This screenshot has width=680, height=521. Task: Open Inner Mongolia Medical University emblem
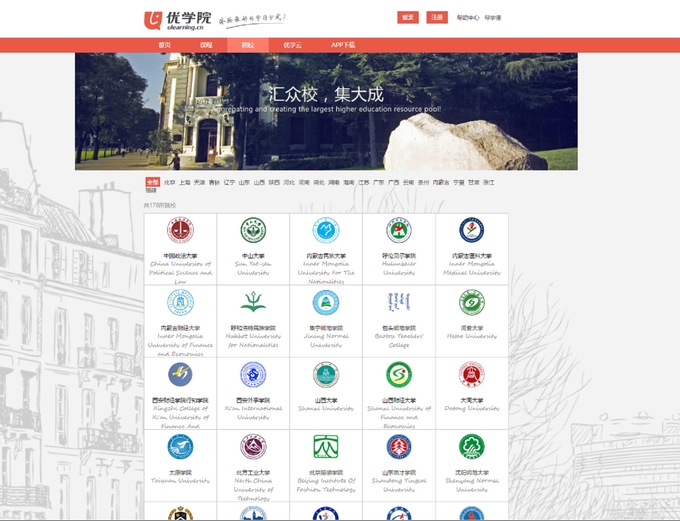pyautogui.click(x=472, y=230)
